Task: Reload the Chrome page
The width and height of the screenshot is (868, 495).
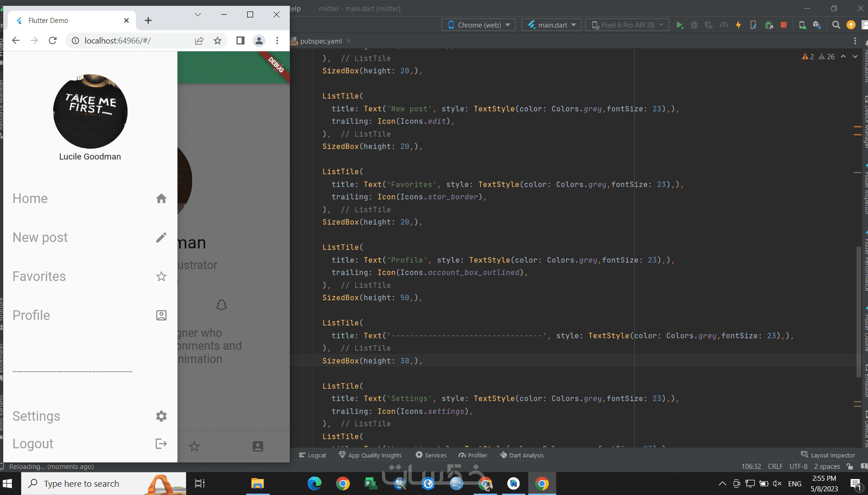Action: 53,41
